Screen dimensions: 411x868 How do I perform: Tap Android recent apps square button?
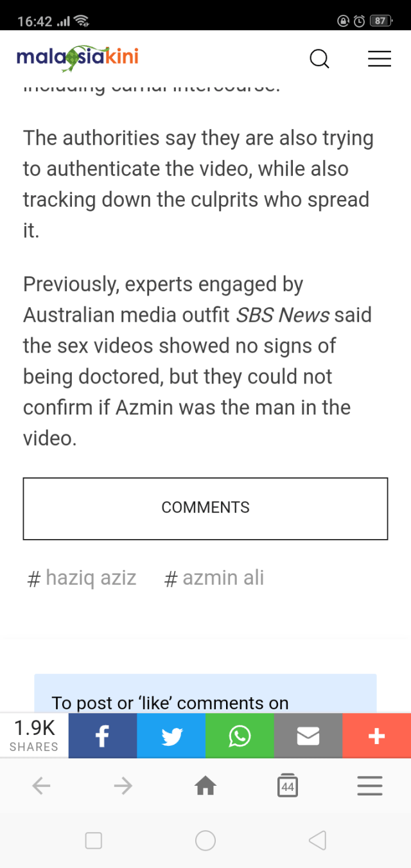tap(94, 840)
